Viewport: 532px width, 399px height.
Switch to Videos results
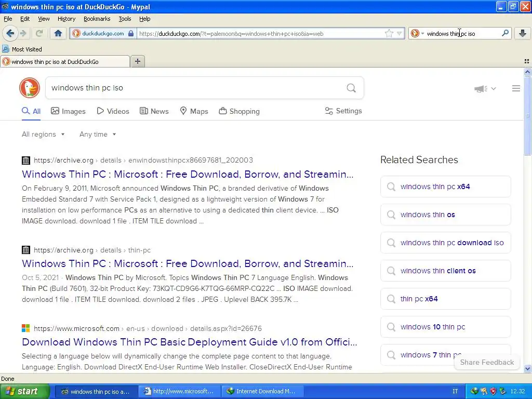pyautogui.click(x=113, y=111)
